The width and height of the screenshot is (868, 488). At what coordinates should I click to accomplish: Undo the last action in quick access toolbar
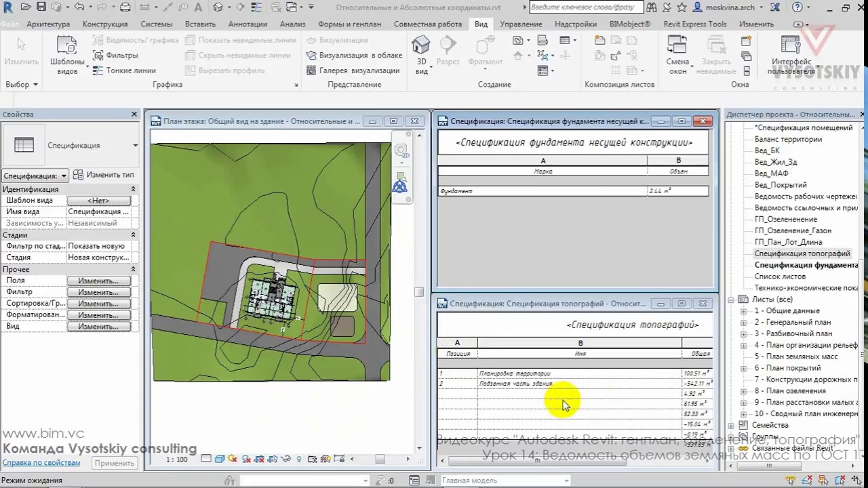tap(79, 7)
